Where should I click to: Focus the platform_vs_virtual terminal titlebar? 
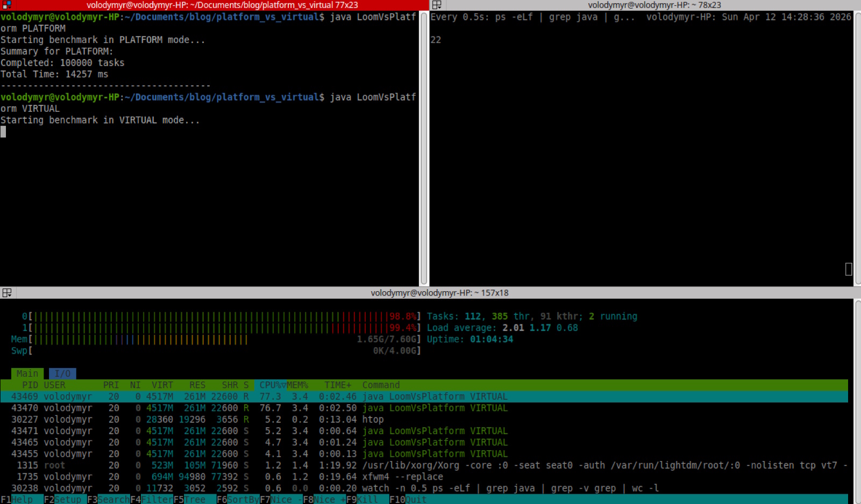coord(222,5)
